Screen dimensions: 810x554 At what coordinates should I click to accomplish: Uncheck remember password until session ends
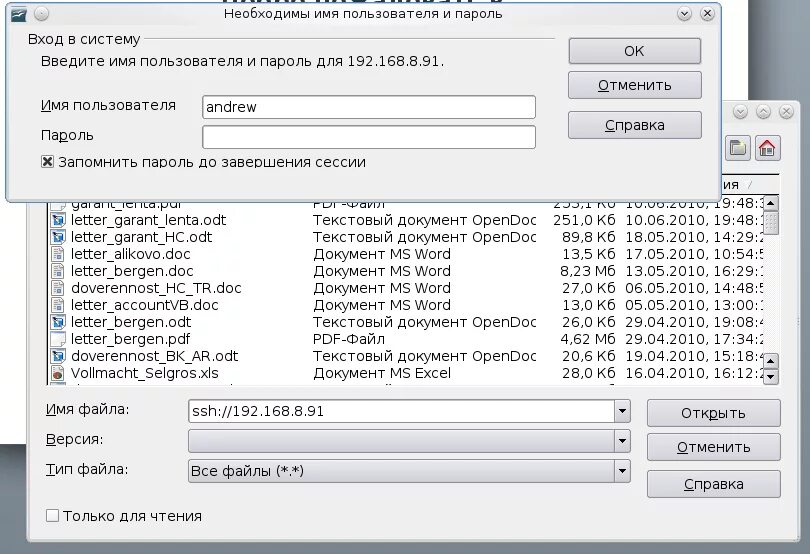tap(47, 162)
